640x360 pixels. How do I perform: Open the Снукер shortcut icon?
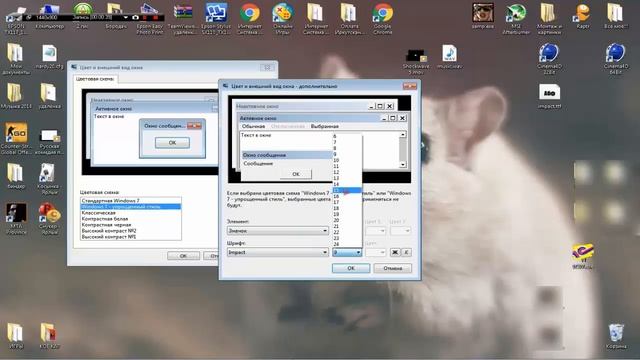coord(49,218)
